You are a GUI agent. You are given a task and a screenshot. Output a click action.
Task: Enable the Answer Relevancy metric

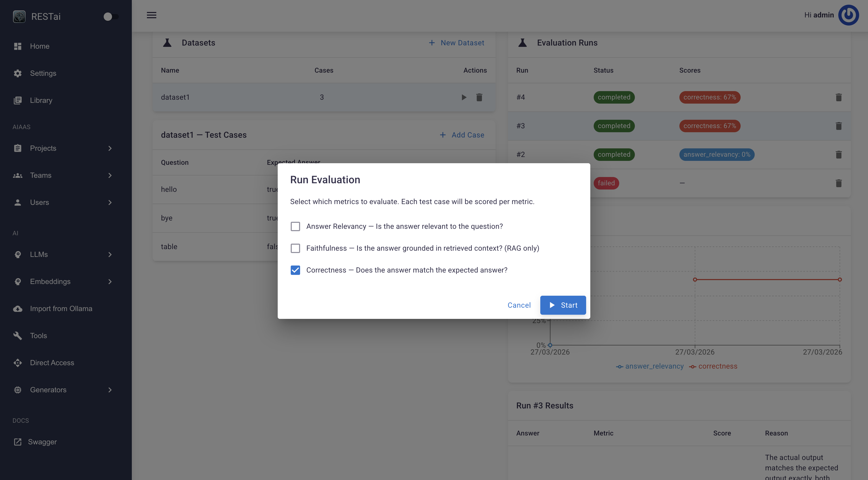295,226
